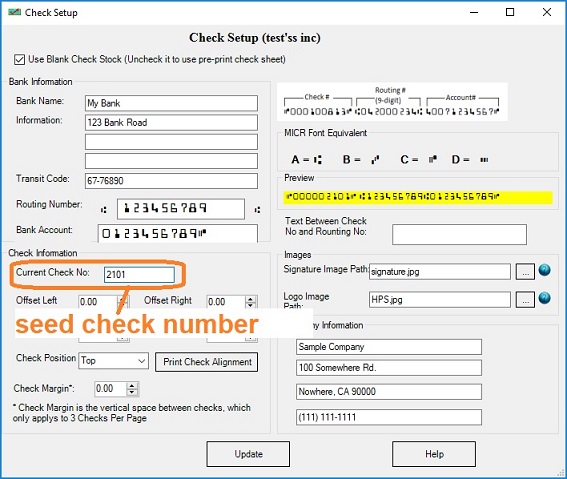567x479 pixels.
Task: Click the Check Position label
Action: (x=46, y=358)
